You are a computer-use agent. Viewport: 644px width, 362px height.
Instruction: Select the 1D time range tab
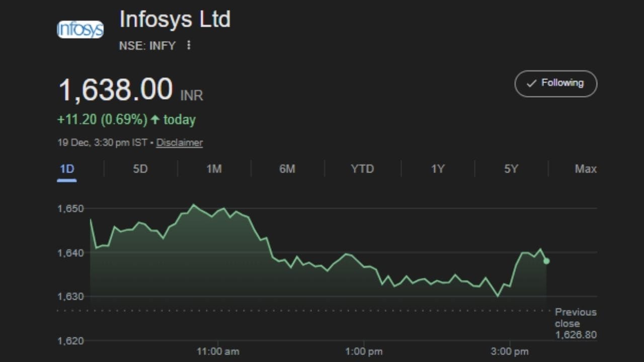[67, 169]
